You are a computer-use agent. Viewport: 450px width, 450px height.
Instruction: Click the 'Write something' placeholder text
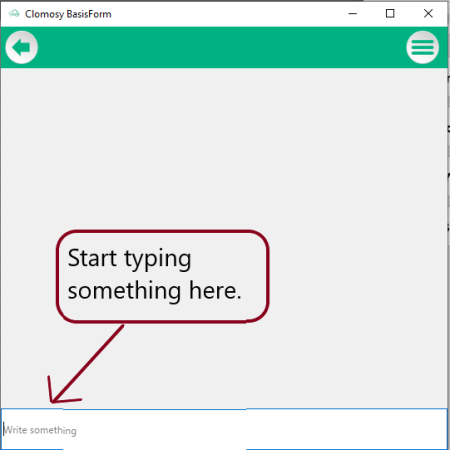(x=40, y=430)
